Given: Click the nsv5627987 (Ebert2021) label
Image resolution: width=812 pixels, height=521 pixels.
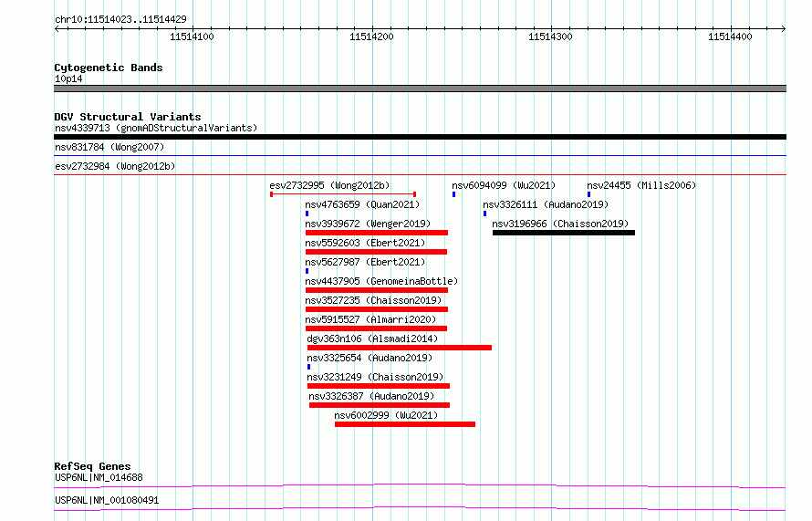Looking at the screenshot, I should (365, 262).
